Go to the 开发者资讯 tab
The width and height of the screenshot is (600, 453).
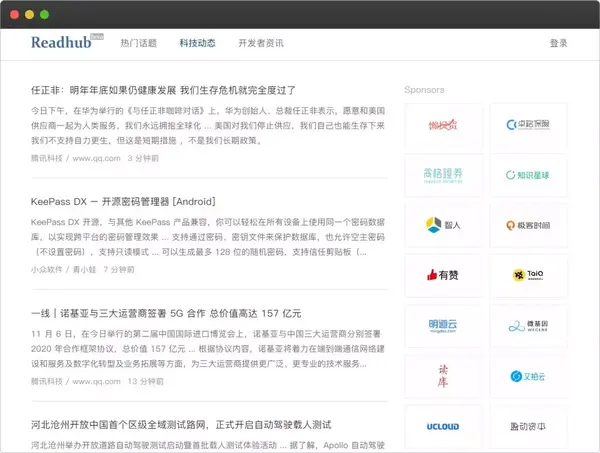point(261,43)
